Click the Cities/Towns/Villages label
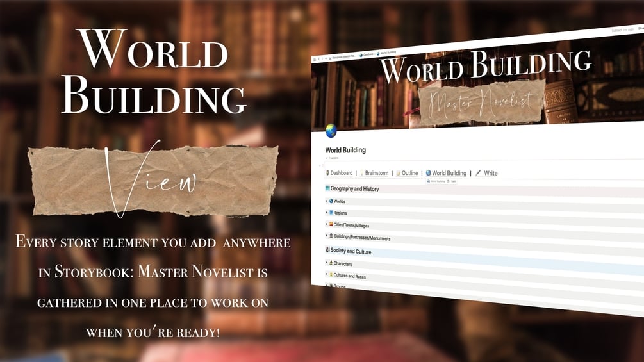 point(351,225)
